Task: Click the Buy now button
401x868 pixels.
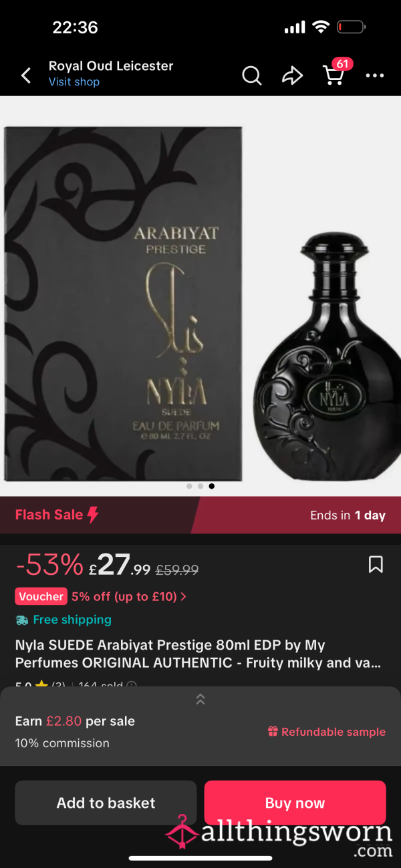Action: coord(295,803)
